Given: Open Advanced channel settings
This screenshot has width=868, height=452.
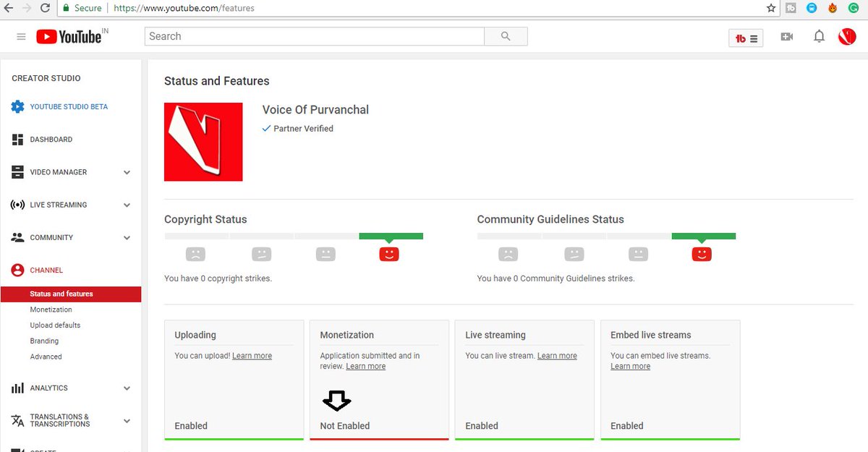Looking at the screenshot, I should (x=46, y=357).
